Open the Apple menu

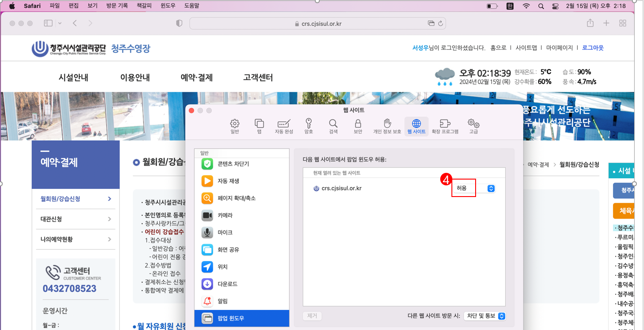pos(12,6)
